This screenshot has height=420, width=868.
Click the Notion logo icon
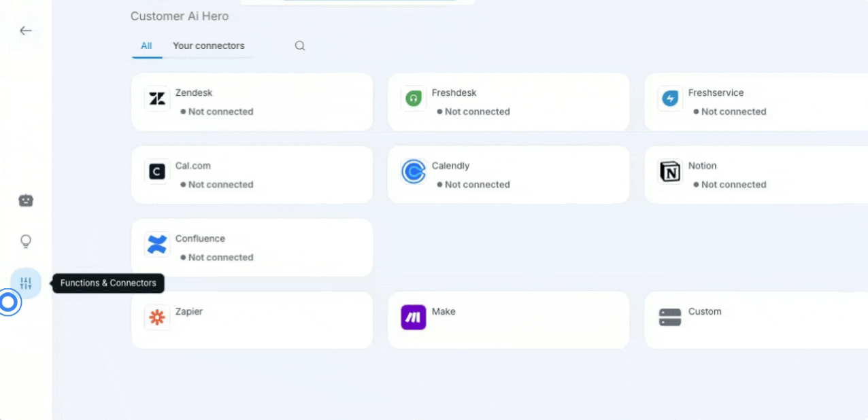point(670,172)
